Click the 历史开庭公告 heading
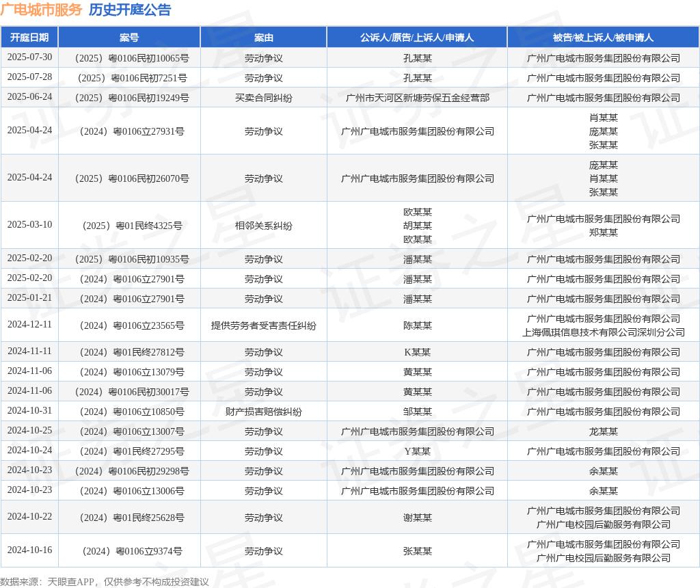700x588 pixels. click(130, 10)
